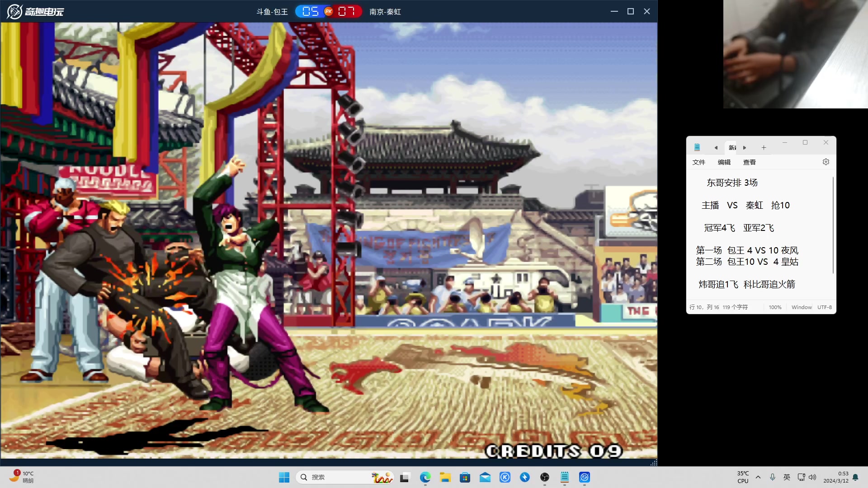Open File Explorer from the taskbar

(445, 477)
